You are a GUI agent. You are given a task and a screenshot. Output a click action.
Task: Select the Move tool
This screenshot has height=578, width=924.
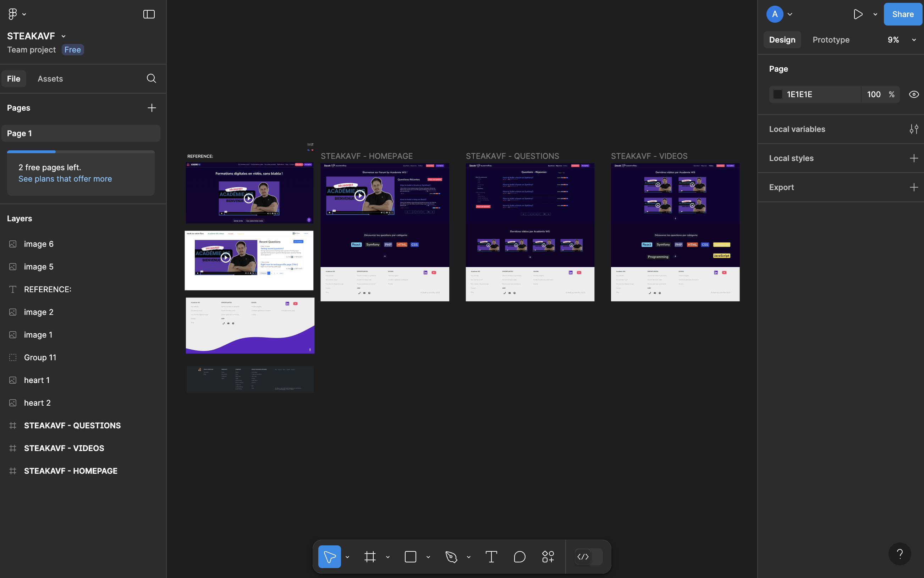(329, 557)
